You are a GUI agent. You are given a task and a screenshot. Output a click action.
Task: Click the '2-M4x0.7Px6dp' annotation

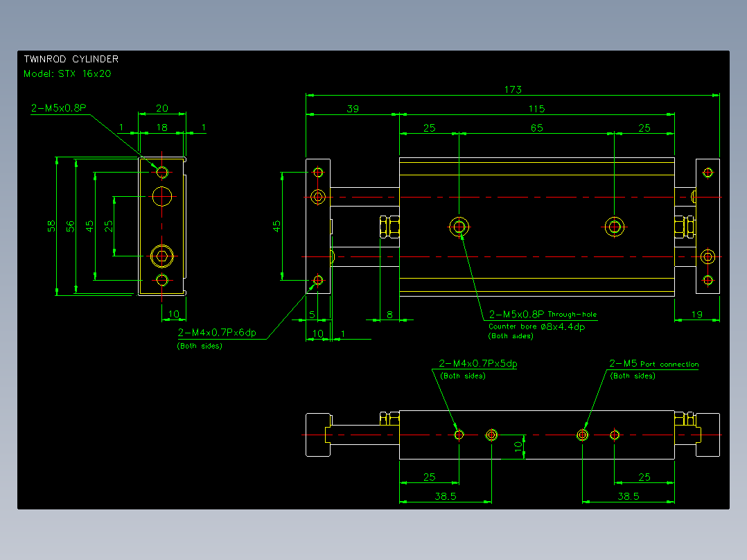(x=217, y=333)
